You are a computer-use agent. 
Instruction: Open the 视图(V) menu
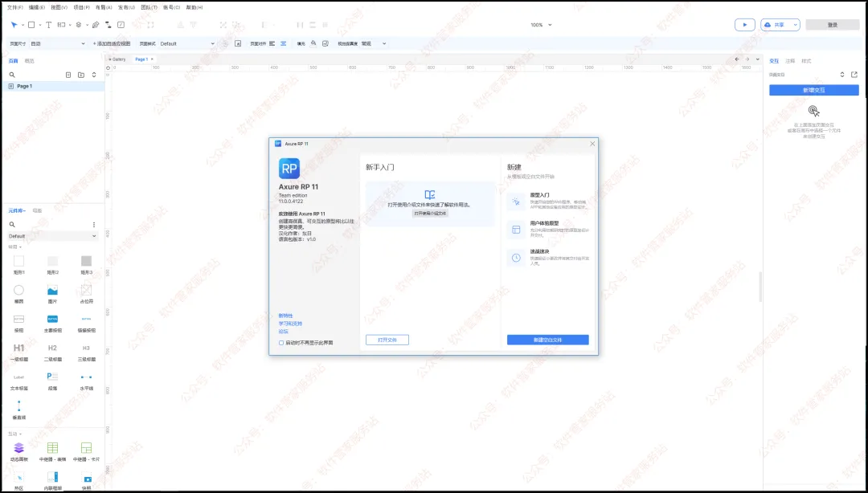point(59,8)
